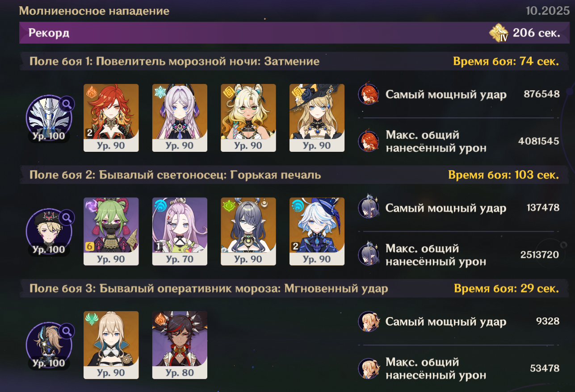Click avatar beside 4081545 total damage
The width and height of the screenshot is (575, 392).
click(369, 141)
